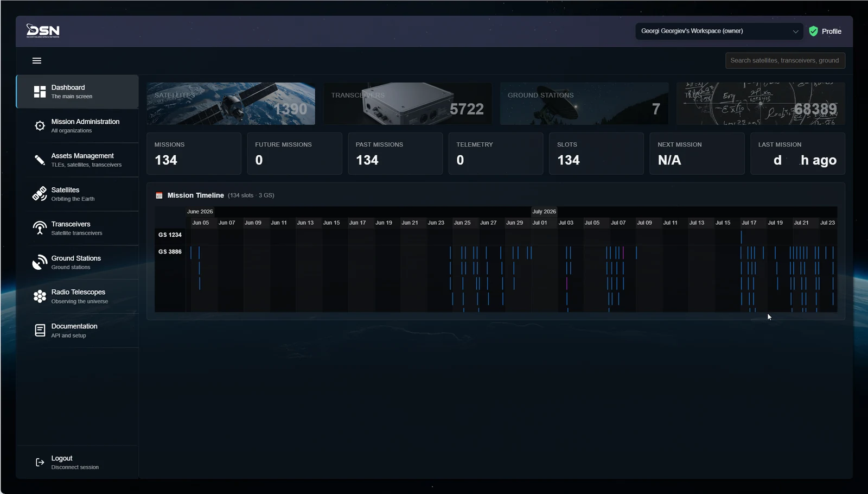Click the green shield Profile icon
Screen dimensions: 868x494
(813, 31)
